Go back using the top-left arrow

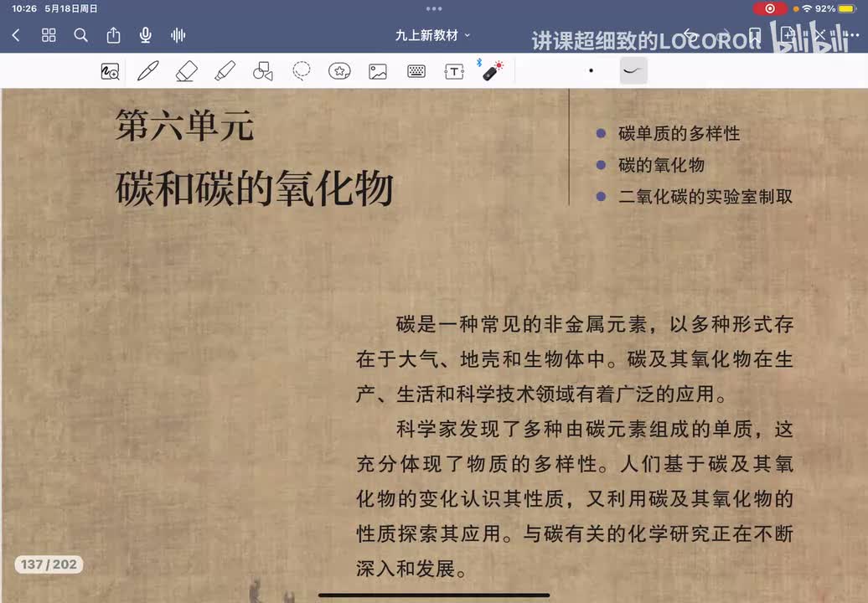16,35
